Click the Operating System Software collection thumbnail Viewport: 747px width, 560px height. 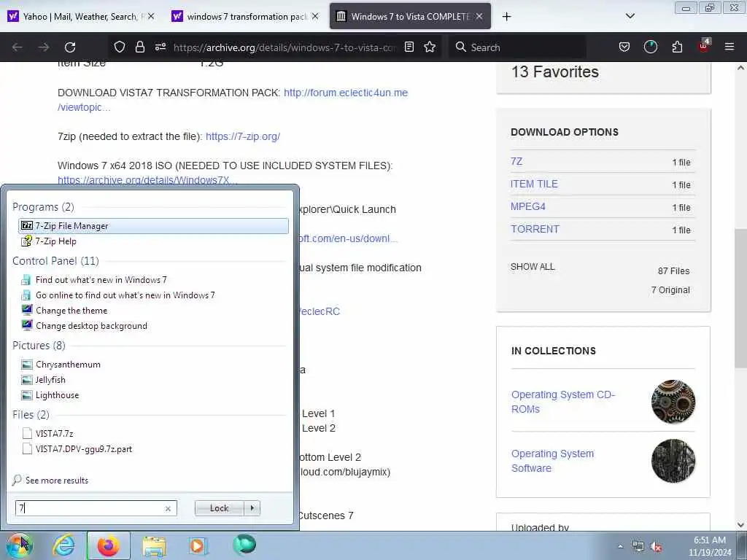point(673,461)
